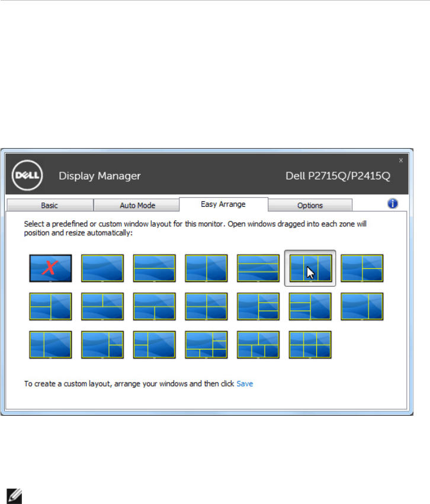The image size is (430, 504).
Task: Choose the three stacked horizontal rows layout
Action: (x=258, y=268)
